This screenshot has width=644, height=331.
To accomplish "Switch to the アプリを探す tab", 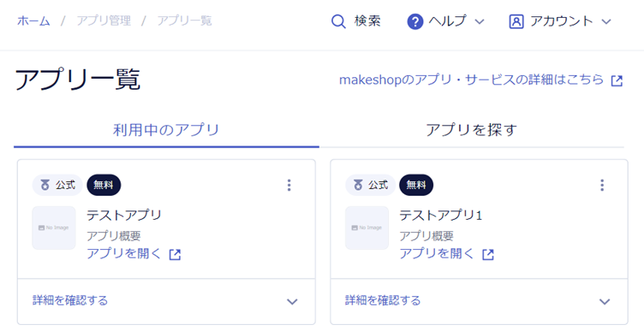I will [472, 130].
